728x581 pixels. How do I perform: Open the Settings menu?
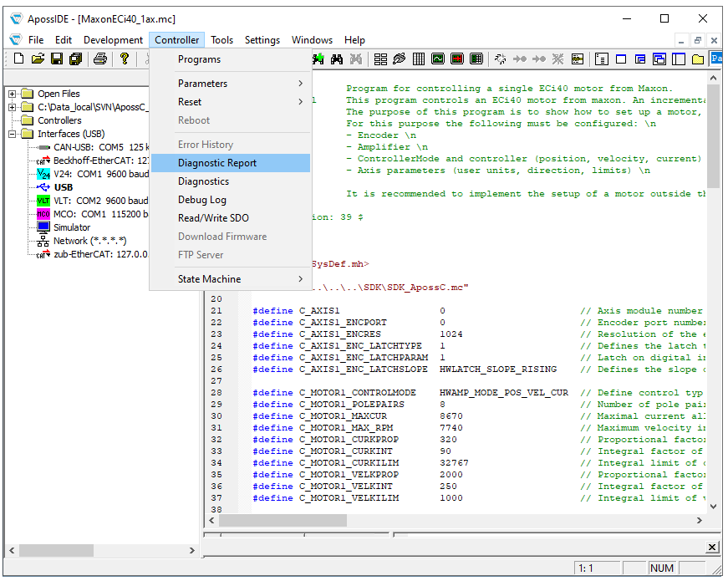tap(262, 40)
